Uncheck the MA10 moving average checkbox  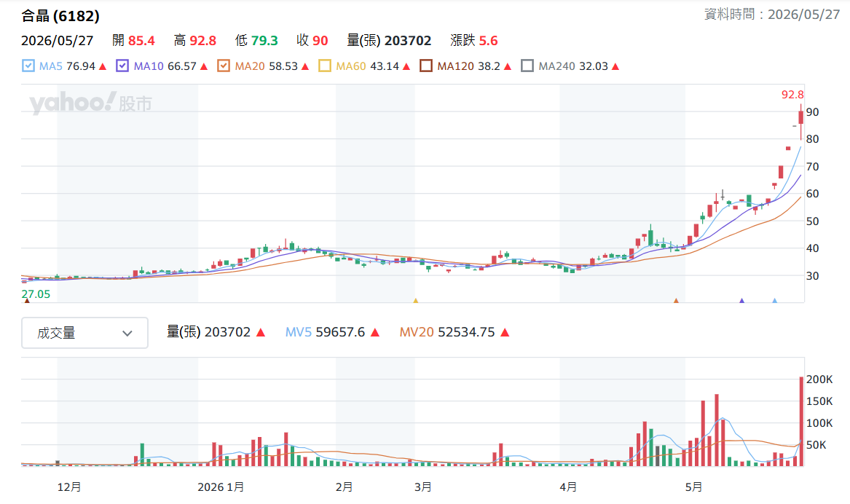point(122,66)
